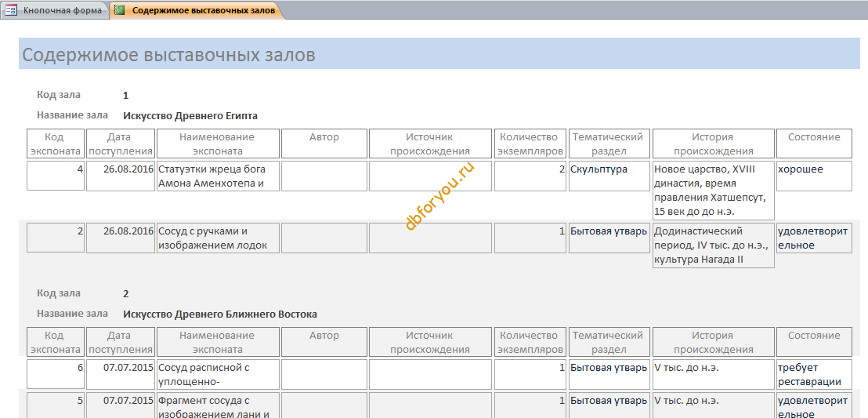
Task: Click exhibit code cell 6
Action: point(56,373)
